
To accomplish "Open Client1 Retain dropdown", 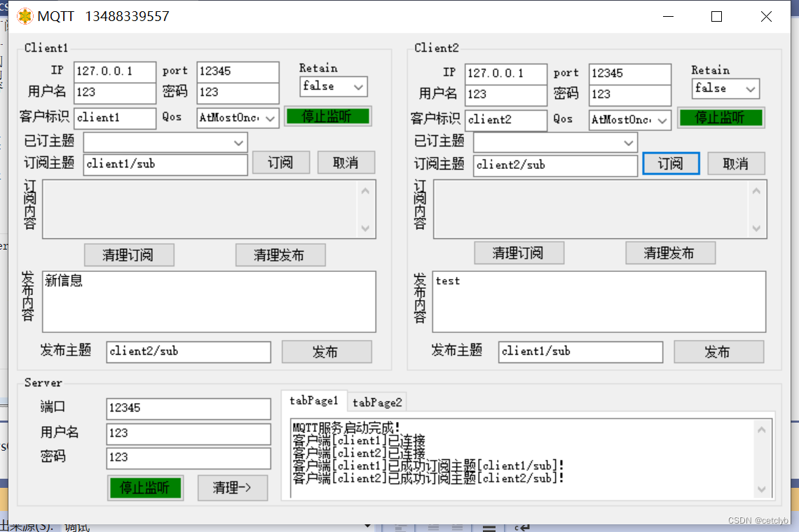I will [333, 87].
